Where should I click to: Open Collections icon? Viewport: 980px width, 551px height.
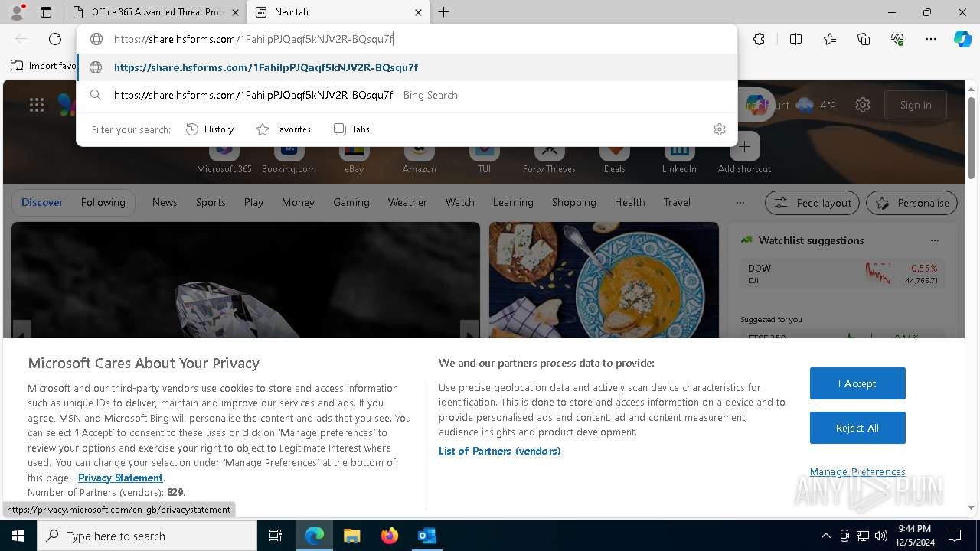(864, 39)
